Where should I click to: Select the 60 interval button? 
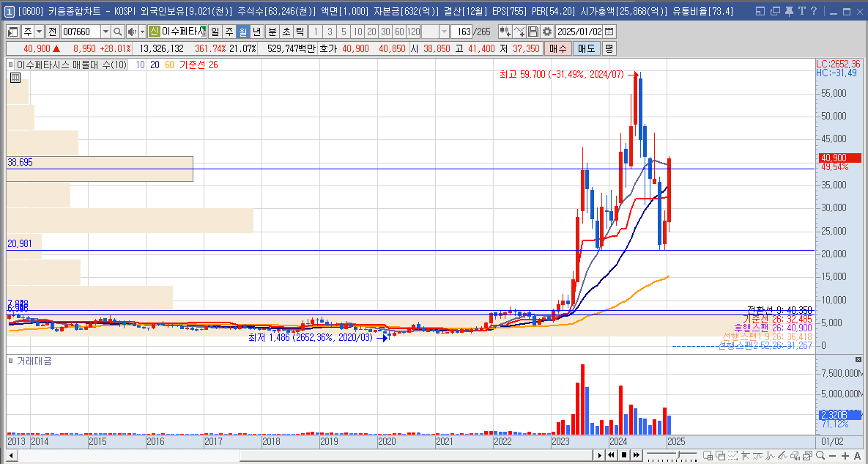pos(400,32)
